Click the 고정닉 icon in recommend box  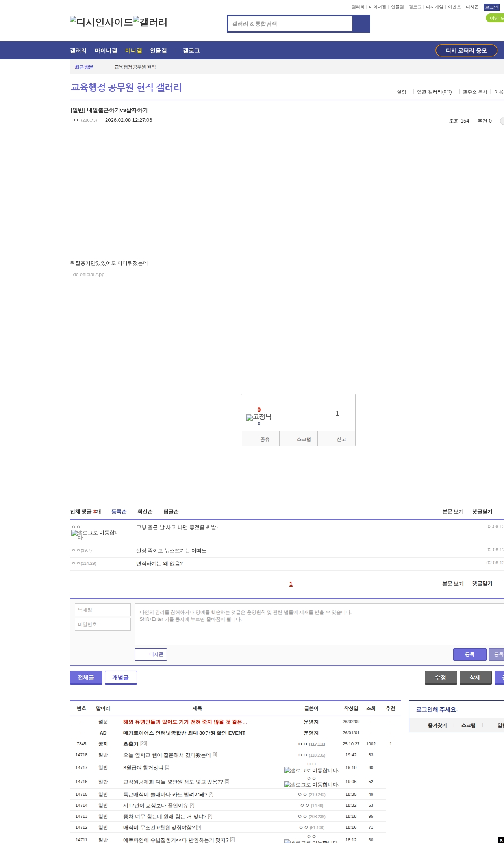pyautogui.click(x=259, y=417)
